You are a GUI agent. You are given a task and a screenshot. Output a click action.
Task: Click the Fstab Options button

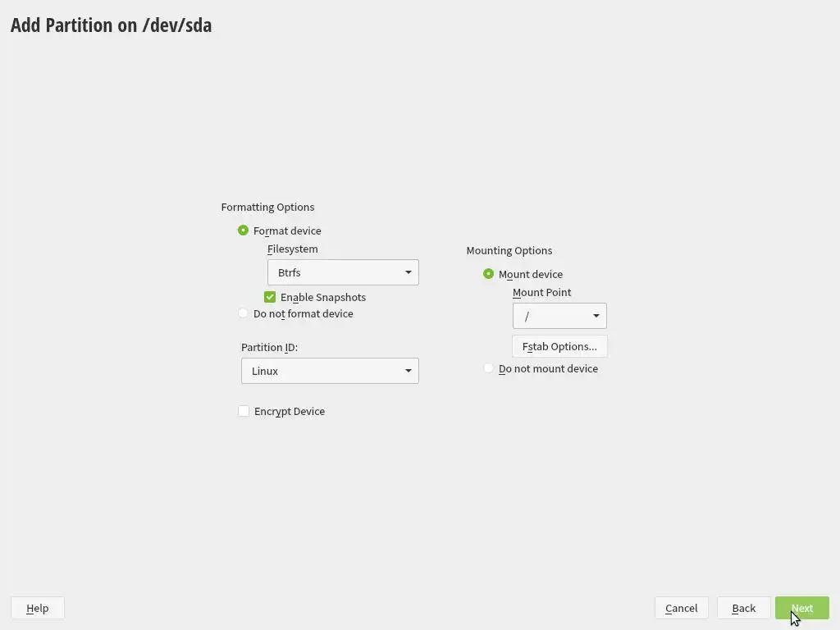coord(559,346)
